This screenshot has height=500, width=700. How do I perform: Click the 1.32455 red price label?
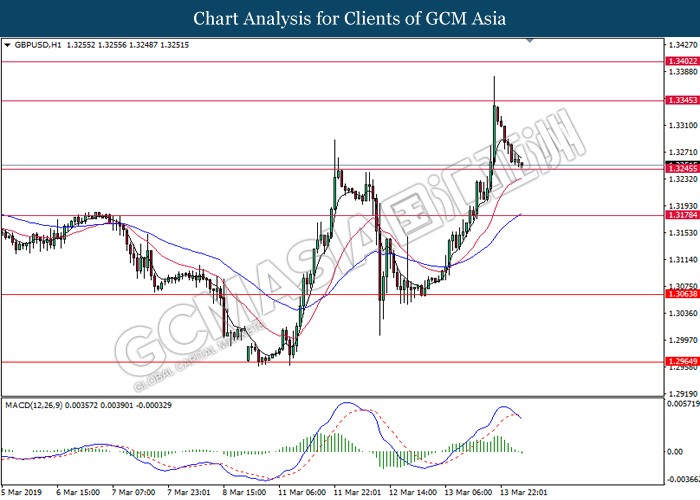tap(683, 169)
